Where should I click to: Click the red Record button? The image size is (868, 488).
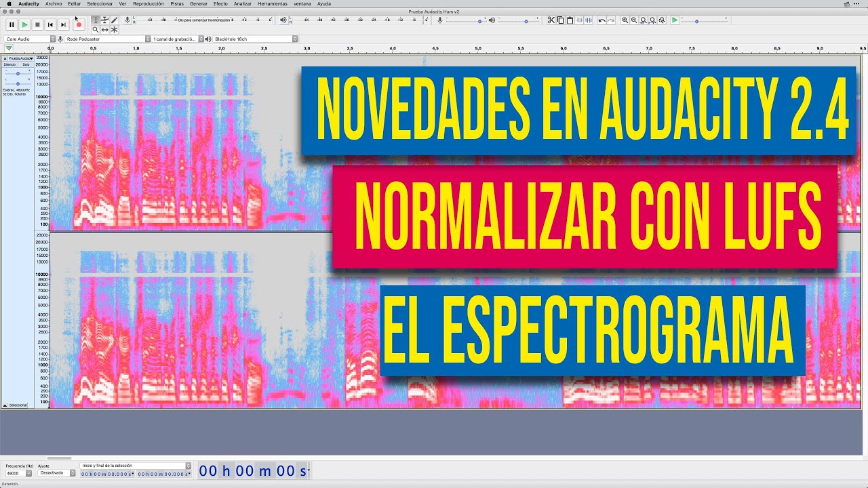79,24
